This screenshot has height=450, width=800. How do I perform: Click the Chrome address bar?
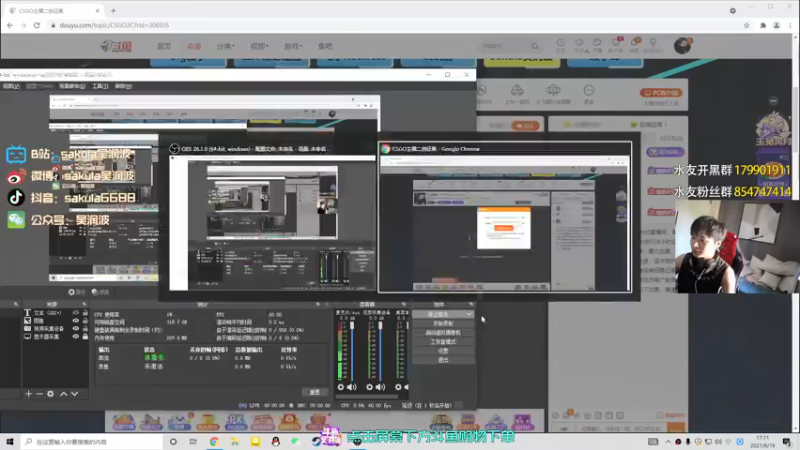[x=395, y=25]
